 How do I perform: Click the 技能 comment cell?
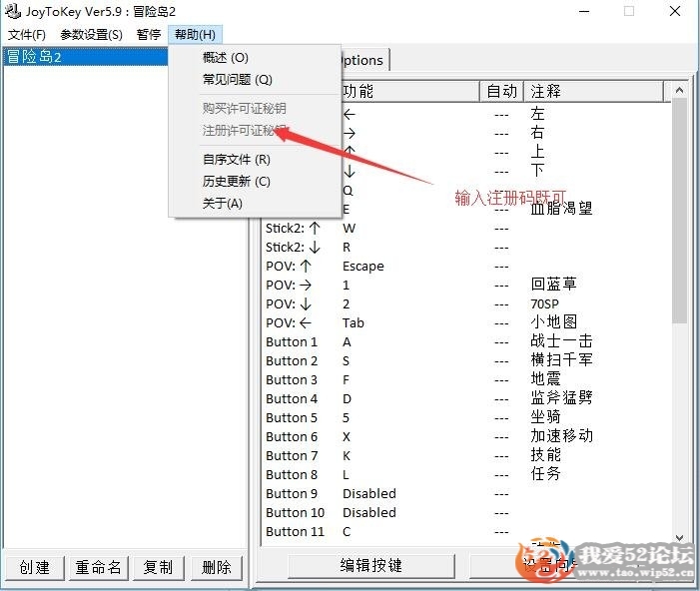[545, 455]
